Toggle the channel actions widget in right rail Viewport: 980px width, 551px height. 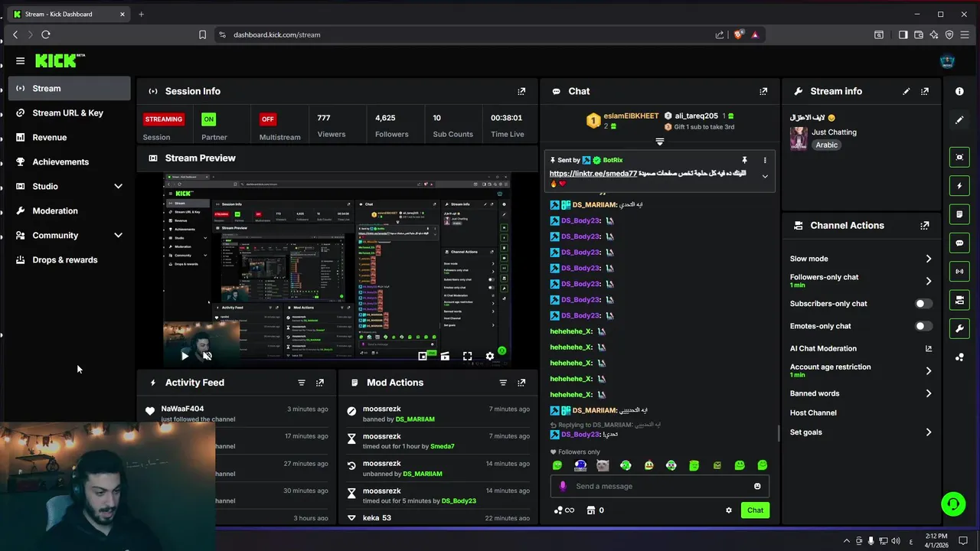click(959, 300)
